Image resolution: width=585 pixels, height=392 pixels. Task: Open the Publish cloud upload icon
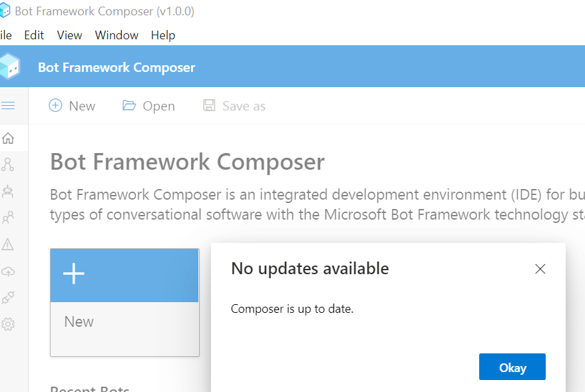8,271
